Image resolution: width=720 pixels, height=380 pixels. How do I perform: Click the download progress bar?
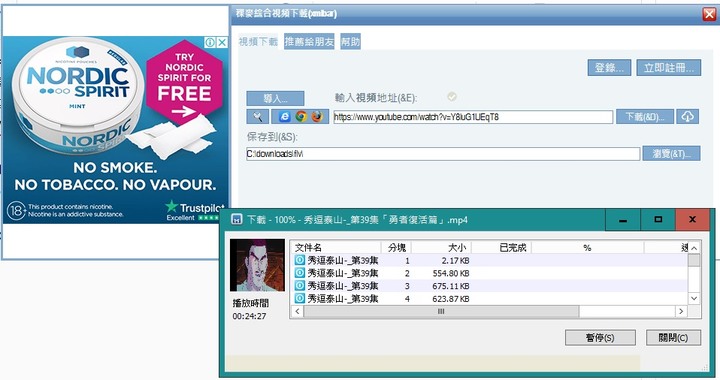tap(433, 363)
